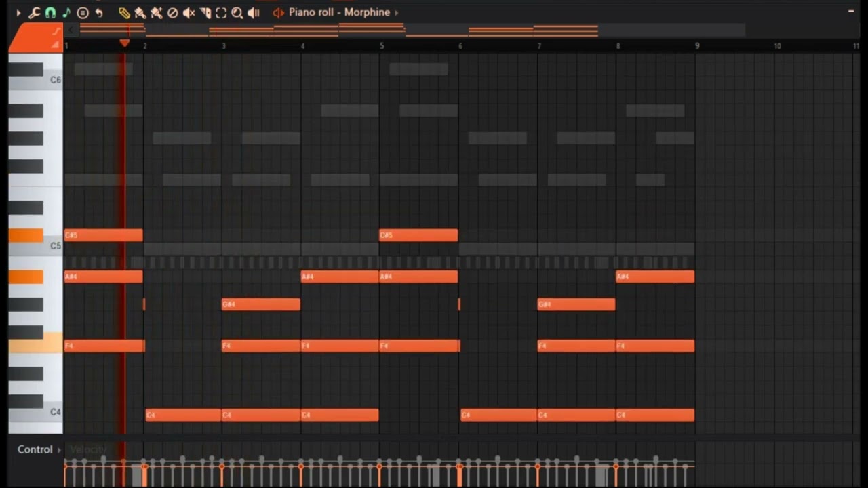Select the G#4 note in bar 7

coord(576,304)
